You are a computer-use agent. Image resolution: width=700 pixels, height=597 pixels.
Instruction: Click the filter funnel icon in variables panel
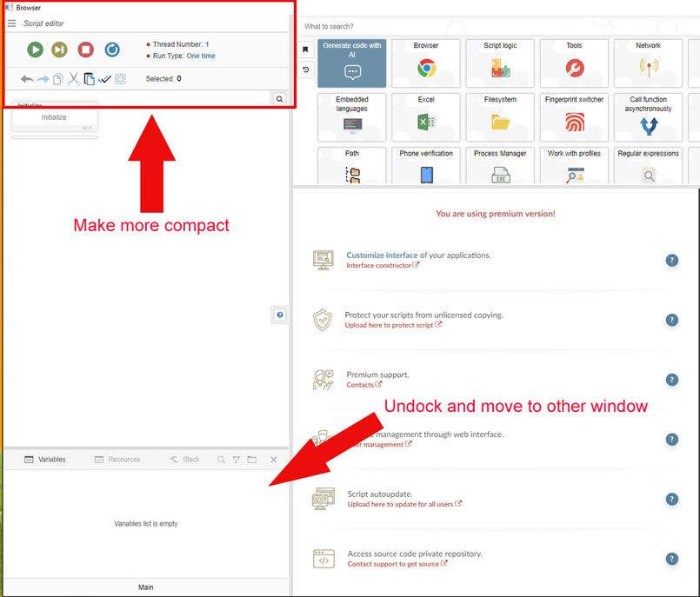pyautogui.click(x=236, y=460)
